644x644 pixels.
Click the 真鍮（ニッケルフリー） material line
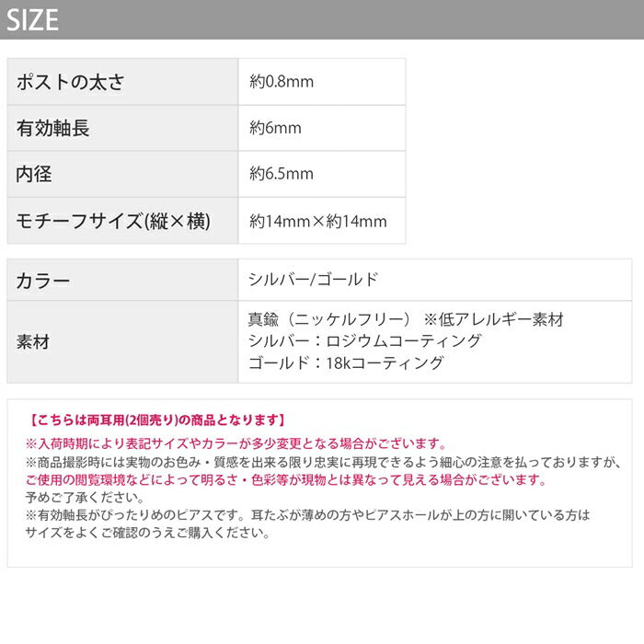[x=328, y=320]
